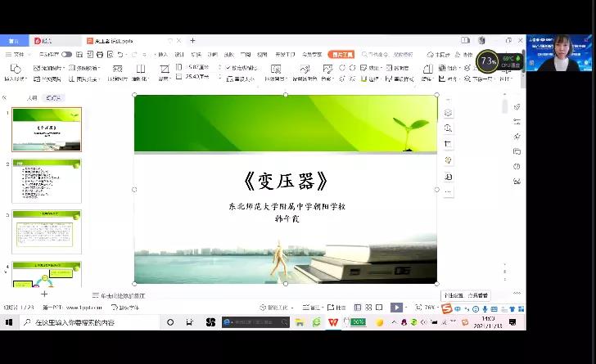Click the top icon in right sidebar
Screen dimensions: 596x364
pos(517,107)
